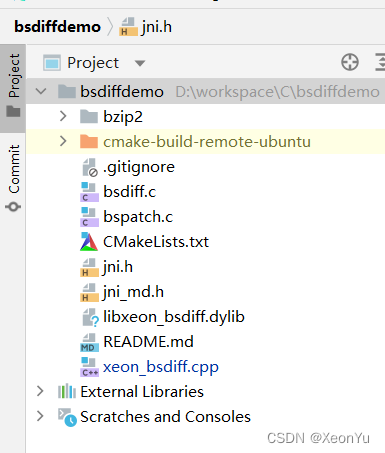Screen dimensions: 385x453
Task: Click the bspatch.c C source icon
Action: 89,217
